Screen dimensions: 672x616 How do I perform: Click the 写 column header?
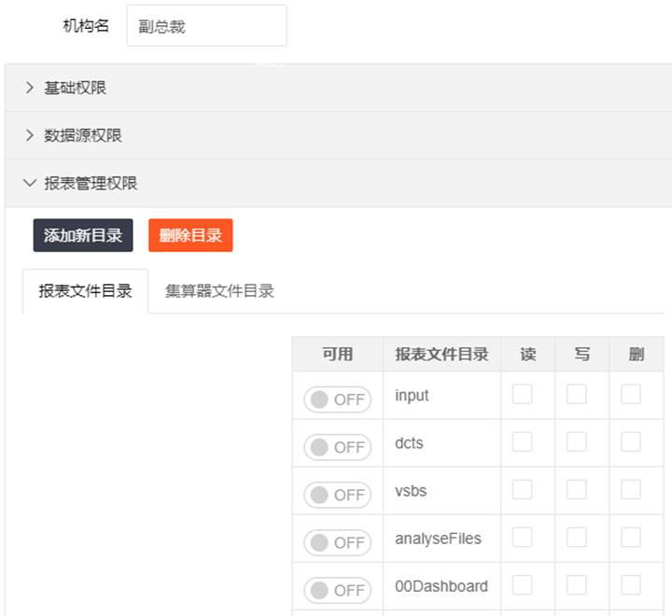pyautogui.click(x=582, y=354)
